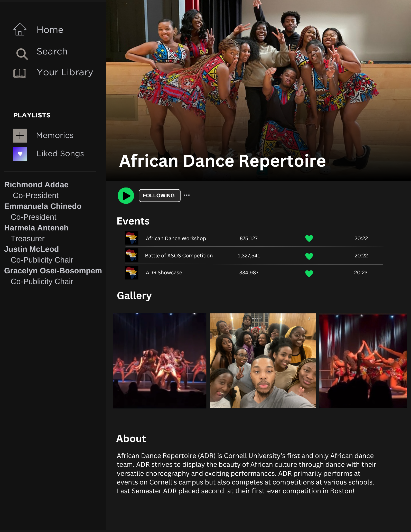This screenshot has height=532, width=411.
Task: Click the Battle of ASOS Competition cover art
Action: 132,255
